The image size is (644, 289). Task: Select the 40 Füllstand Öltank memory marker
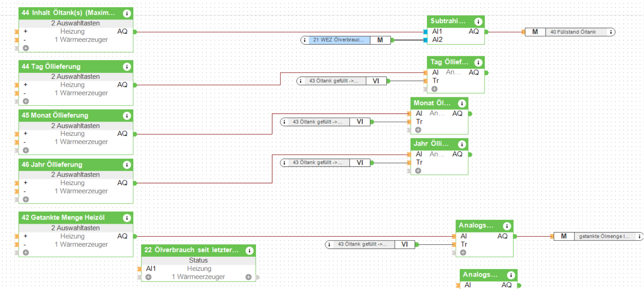click(x=570, y=32)
